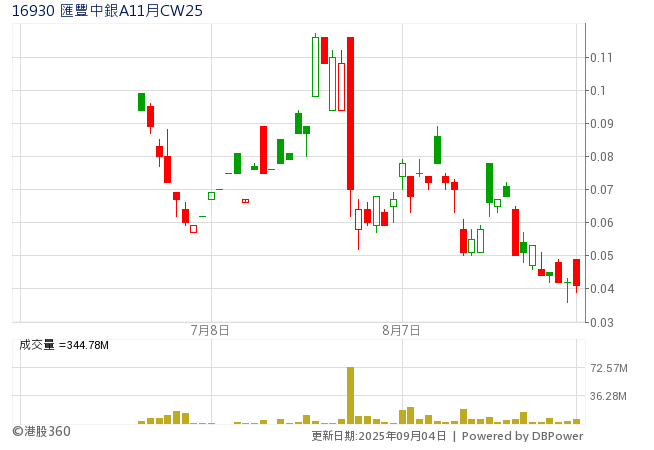
Task: Click the Powered by DBPower text
Action: (x=522, y=436)
